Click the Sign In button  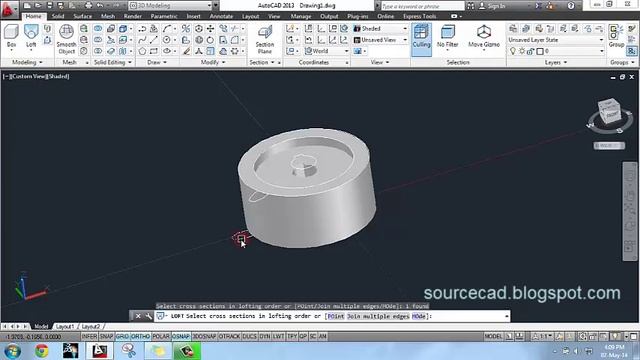492,6
